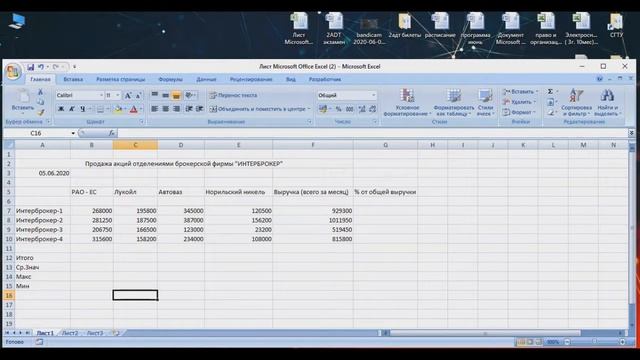Screen dimensions: 640x360
Task: Toggle center horizontal alignment
Action: tap(165, 109)
